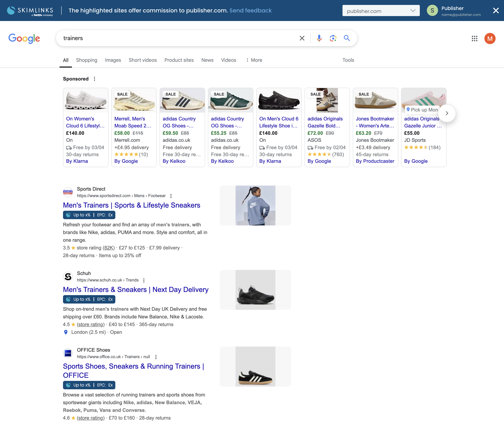Start voice search with microphone icon

[x=319, y=38]
